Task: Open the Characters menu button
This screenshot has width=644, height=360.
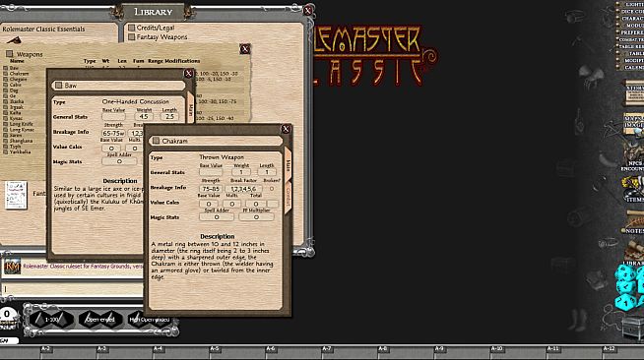Action: [631, 19]
